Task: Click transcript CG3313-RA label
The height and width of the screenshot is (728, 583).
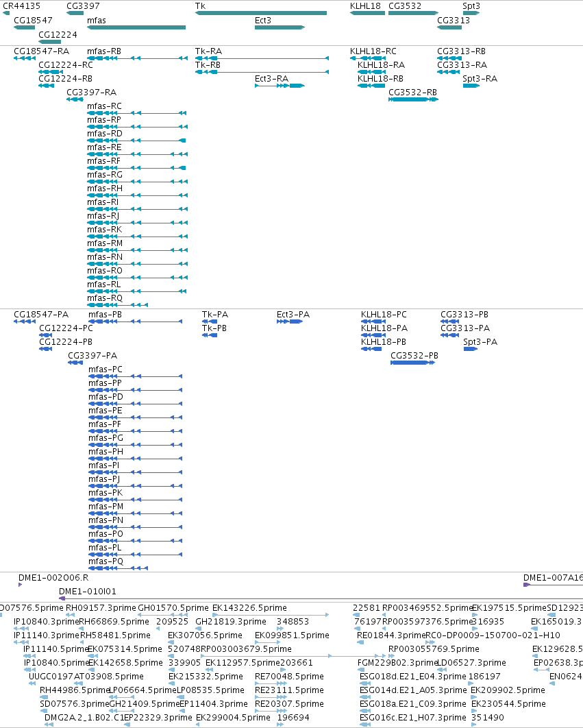Action: point(462,65)
